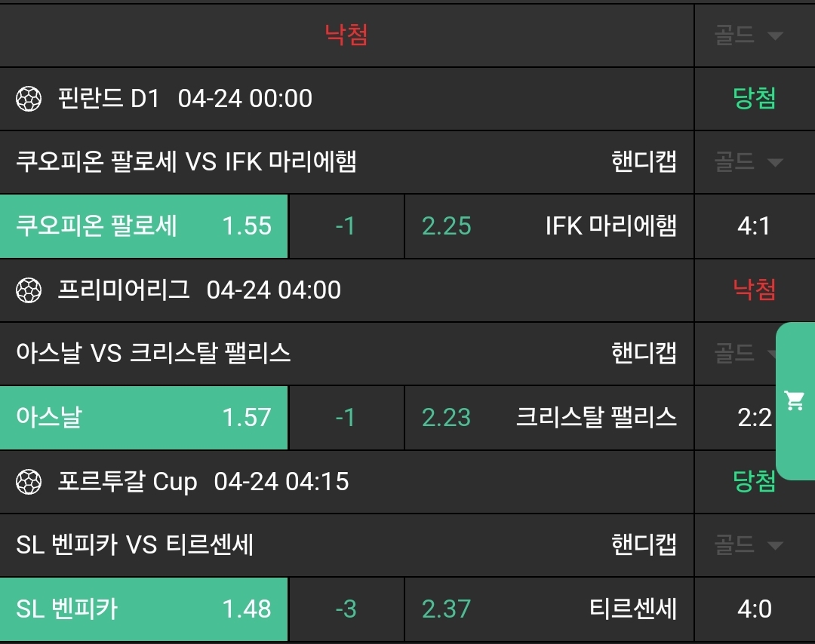Pick IFK 마리에햄 at odds 2.25
815x644 pixels.
[x=549, y=226]
